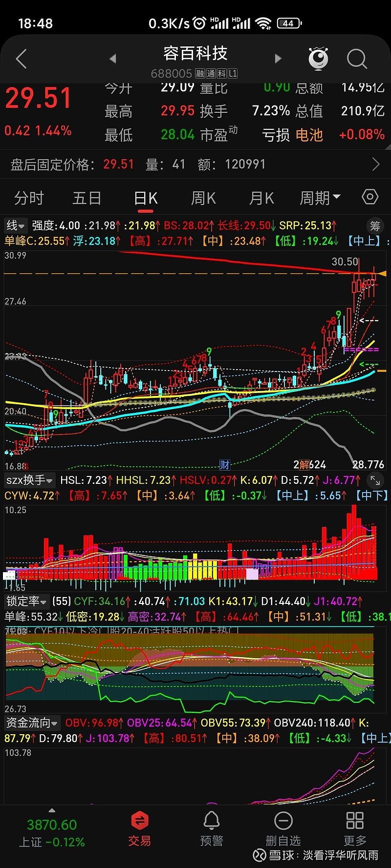Viewport: 391px width, 868px height.
Task: Switch to 分时 tab
Action: point(29,198)
